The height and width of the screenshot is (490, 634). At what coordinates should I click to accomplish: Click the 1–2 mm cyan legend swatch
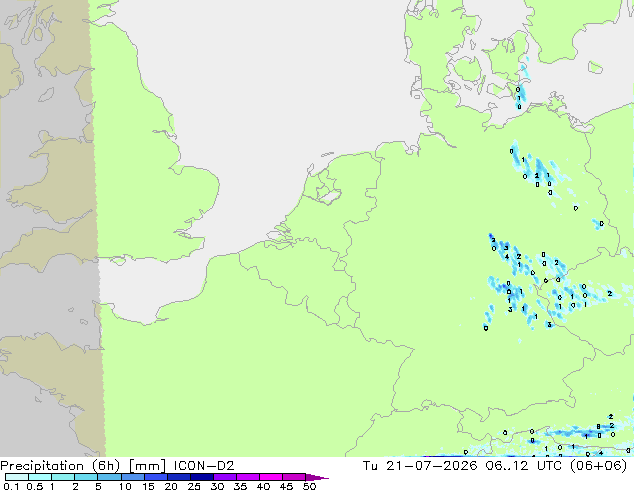point(63,477)
